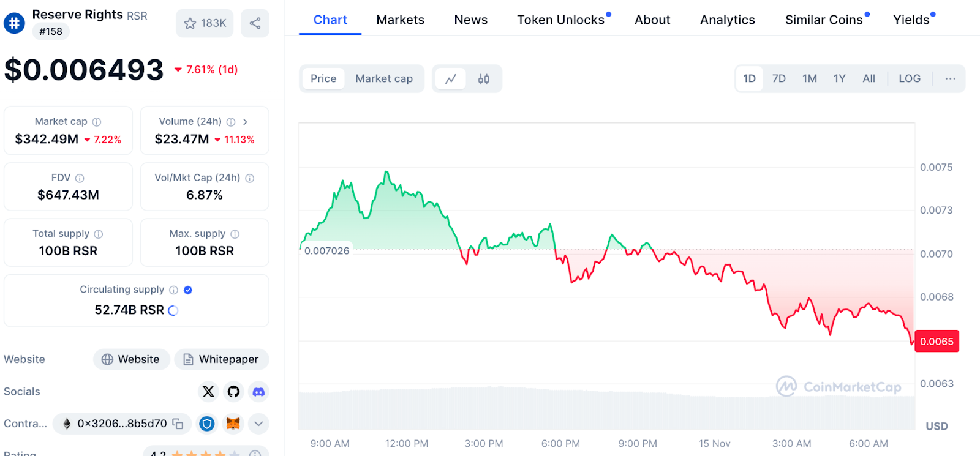
Task: Click the FDV value $647.43M
Action: click(68, 195)
